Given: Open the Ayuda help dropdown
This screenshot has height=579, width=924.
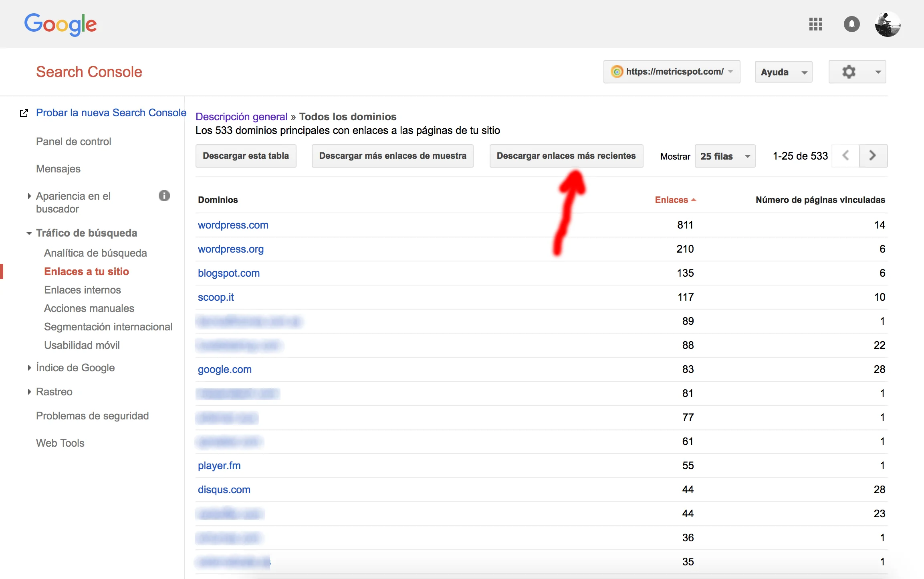Looking at the screenshot, I should 783,72.
